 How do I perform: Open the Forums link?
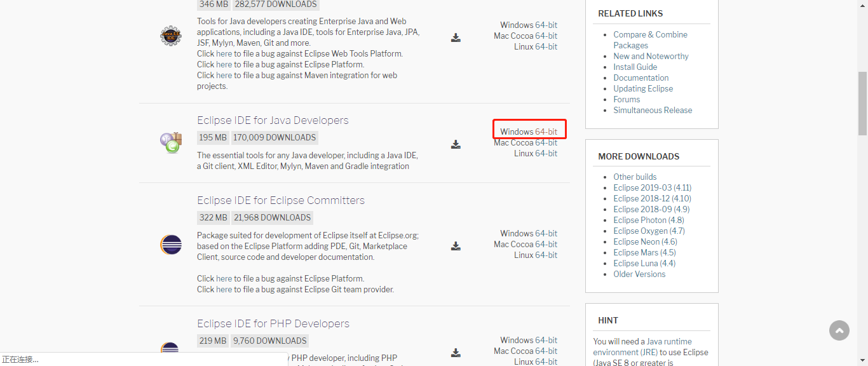[x=627, y=100]
